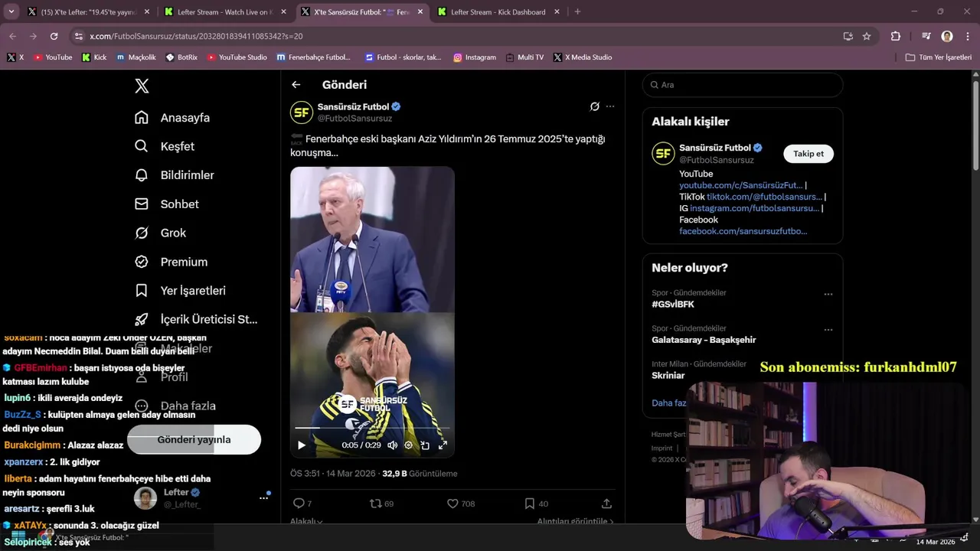Mute the video volume icon
Viewport: 980px width, 551px height.
click(392, 445)
